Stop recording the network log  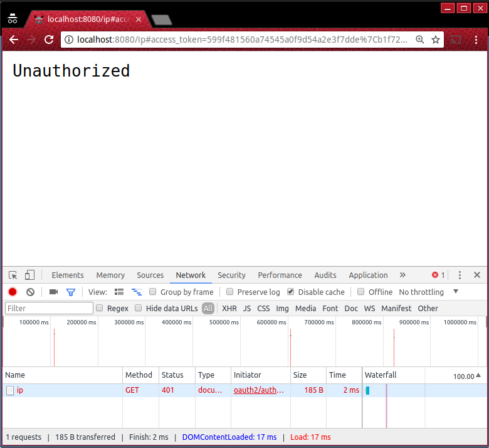13,292
